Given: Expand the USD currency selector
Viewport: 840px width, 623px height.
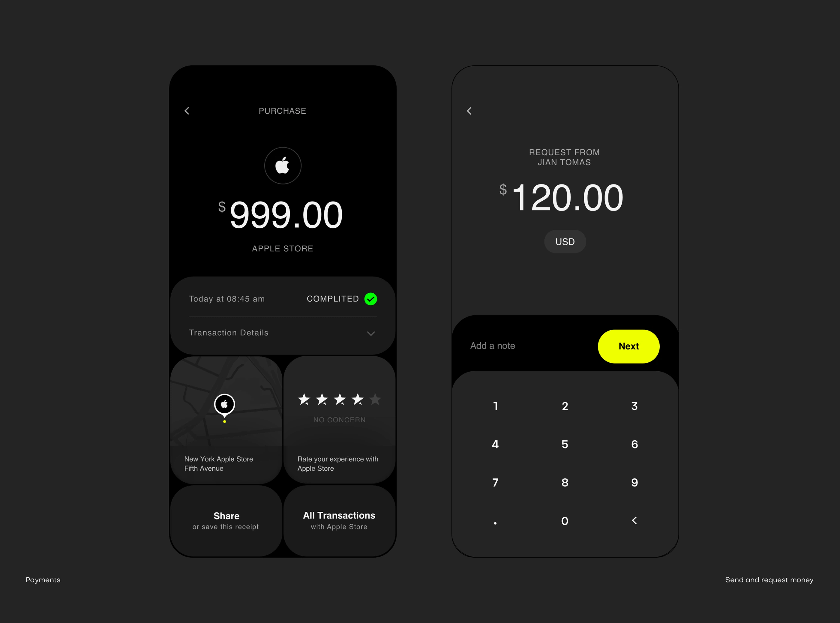Looking at the screenshot, I should (x=564, y=241).
